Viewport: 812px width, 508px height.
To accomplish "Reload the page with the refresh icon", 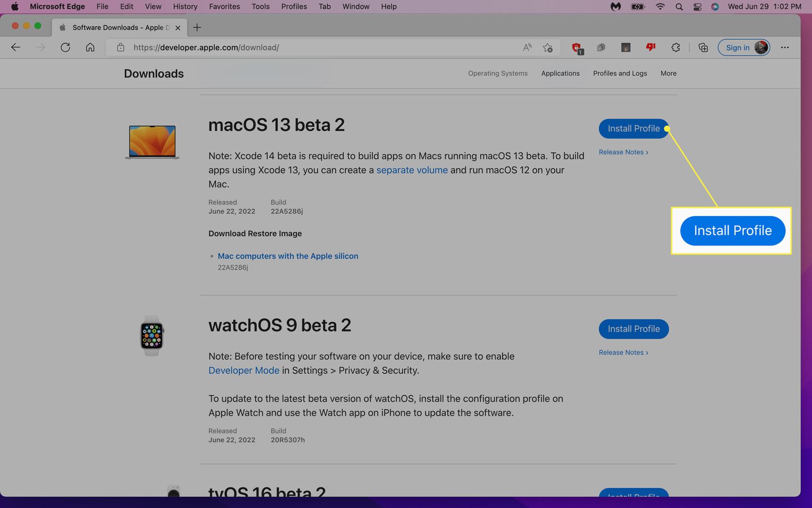I will tap(66, 48).
